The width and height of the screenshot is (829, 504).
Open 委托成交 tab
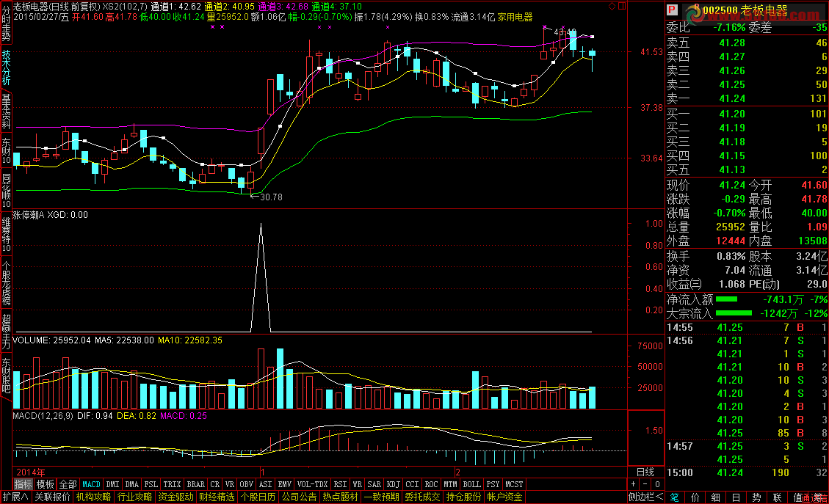click(422, 497)
